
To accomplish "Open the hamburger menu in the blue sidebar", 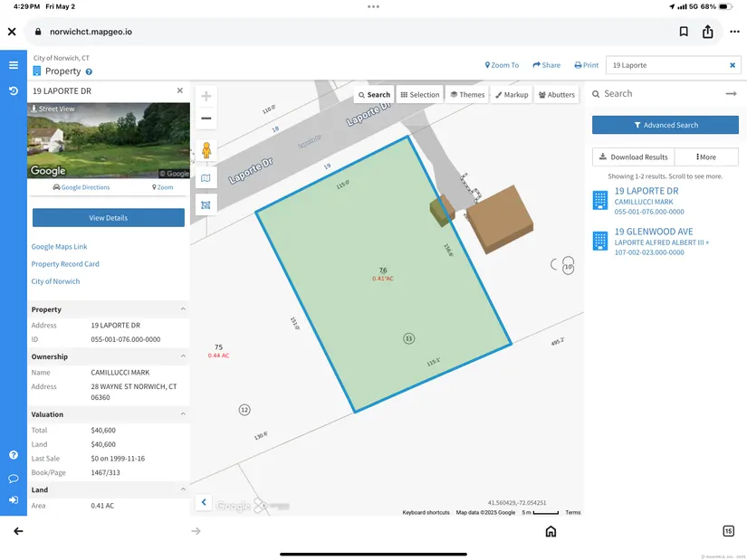I will (14, 65).
